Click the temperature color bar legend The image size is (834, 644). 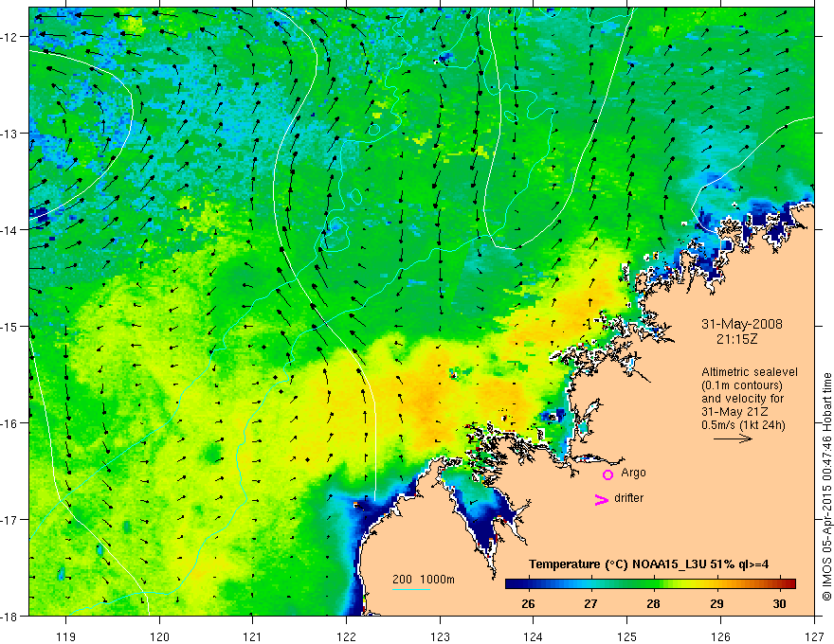650,583
